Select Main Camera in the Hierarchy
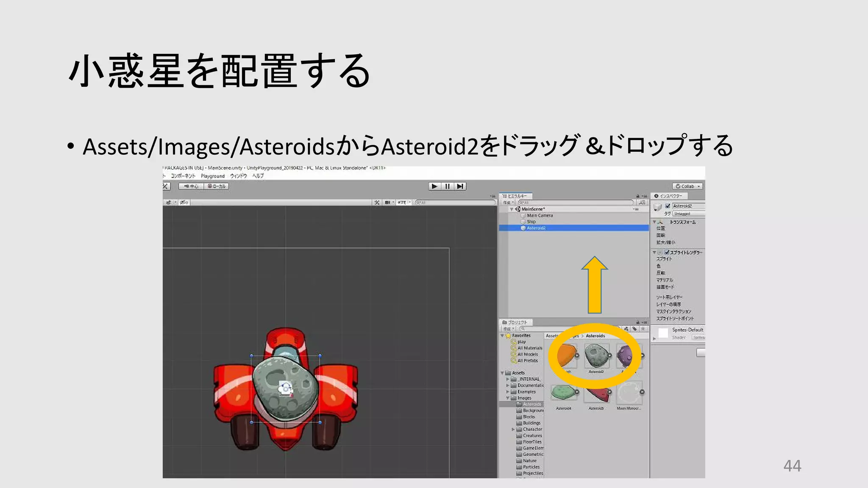Screen dimensions: 868x488 click(540, 216)
